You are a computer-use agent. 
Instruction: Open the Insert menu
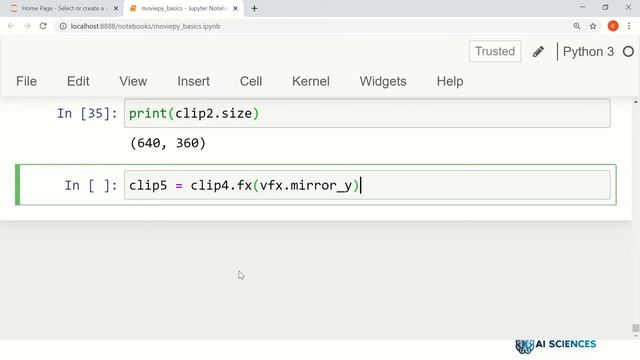tap(193, 81)
